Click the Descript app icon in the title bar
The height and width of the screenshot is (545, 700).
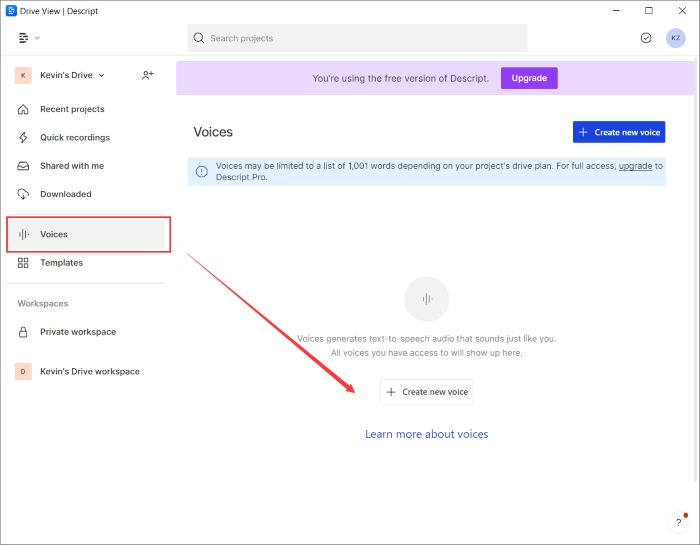coord(11,11)
